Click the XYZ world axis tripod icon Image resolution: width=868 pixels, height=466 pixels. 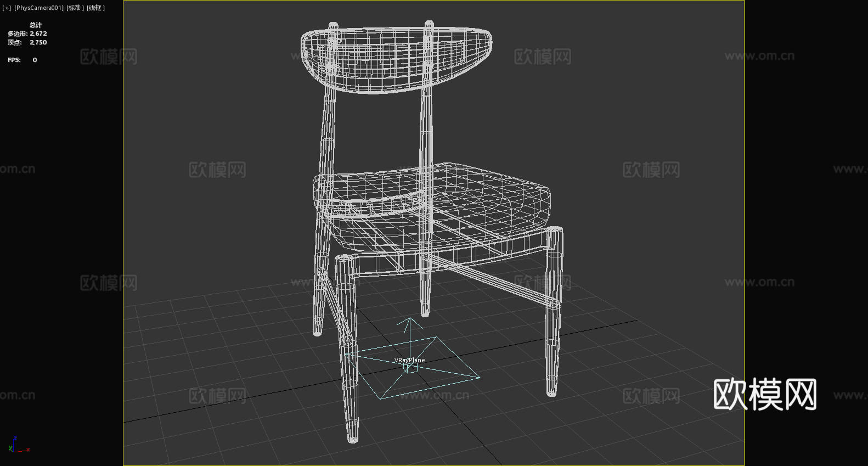18,445
